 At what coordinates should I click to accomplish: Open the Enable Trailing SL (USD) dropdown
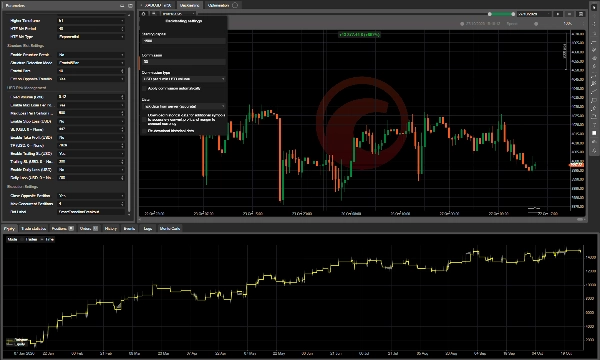(91, 153)
